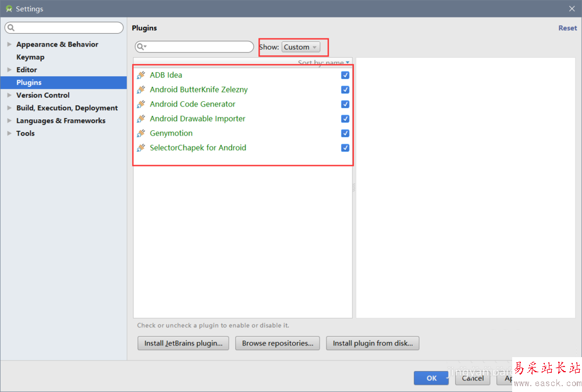Click the Reset link
The width and height of the screenshot is (582, 392).
pyautogui.click(x=567, y=28)
